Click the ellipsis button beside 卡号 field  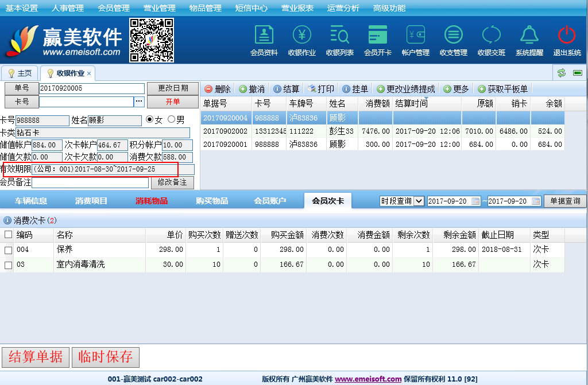138,102
